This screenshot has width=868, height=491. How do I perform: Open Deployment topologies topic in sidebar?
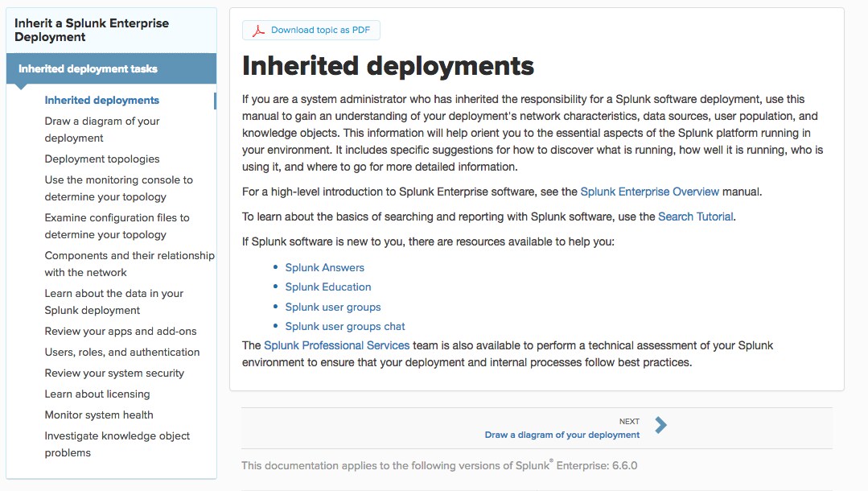102,159
